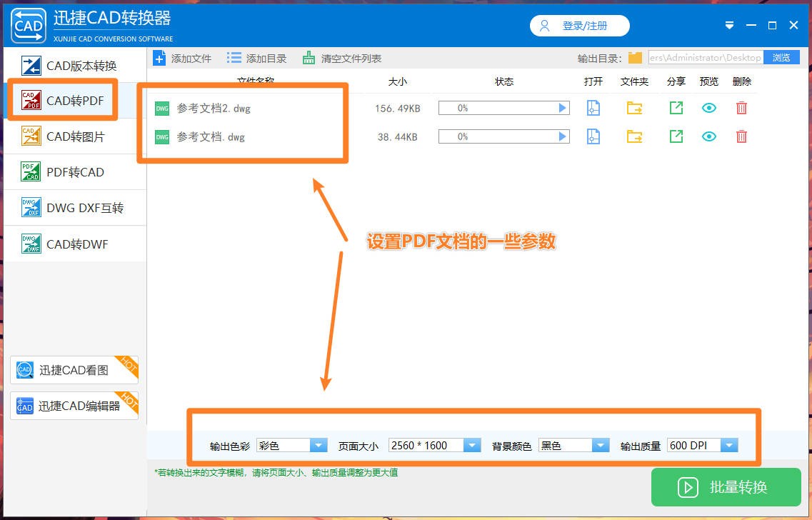Screen dimensions: 812x520
Task: Open 参考文档2.dwg with the PDF open icon
Action: 593,108
